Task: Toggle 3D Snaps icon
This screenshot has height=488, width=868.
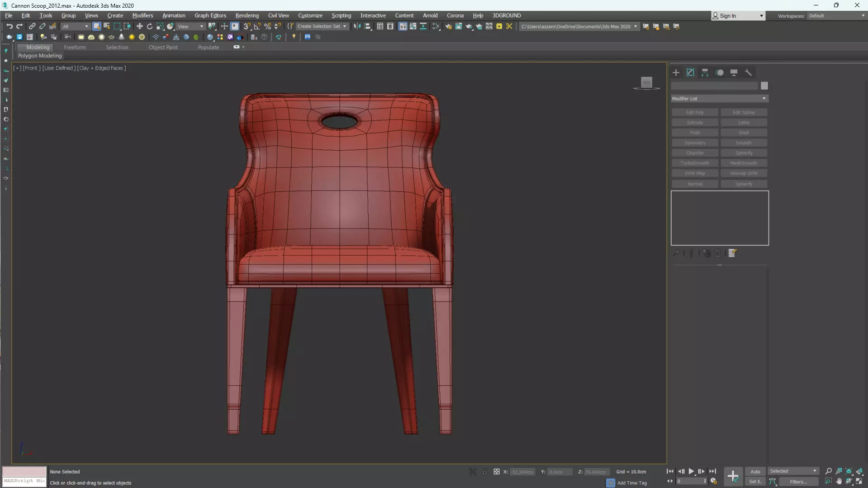Action: (x=247, y=26)
